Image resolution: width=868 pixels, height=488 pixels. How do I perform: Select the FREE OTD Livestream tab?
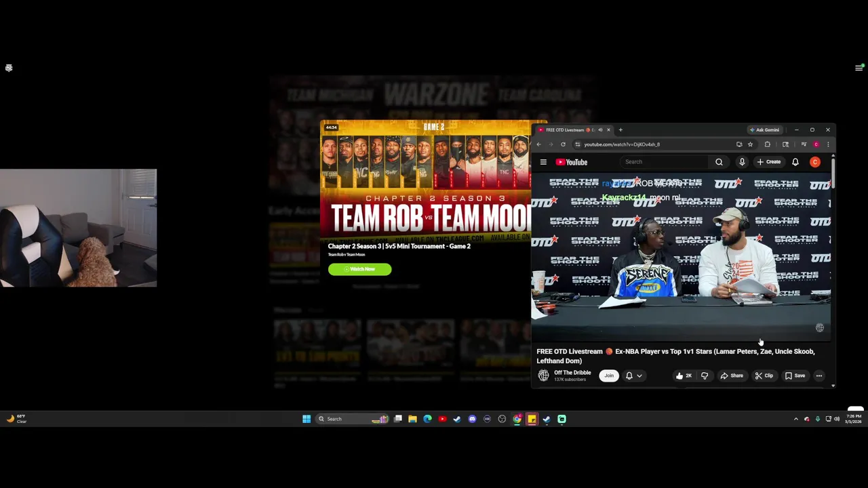tap(568, 129)
